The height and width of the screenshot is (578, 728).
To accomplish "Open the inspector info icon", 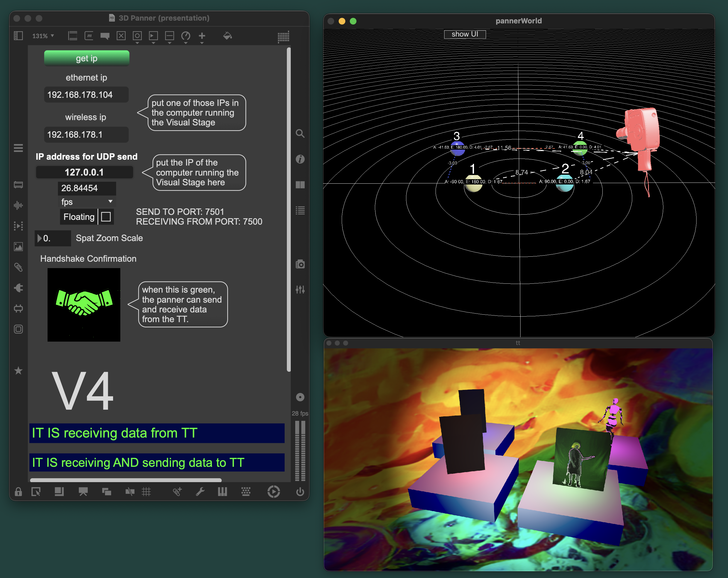I will 300,159.
